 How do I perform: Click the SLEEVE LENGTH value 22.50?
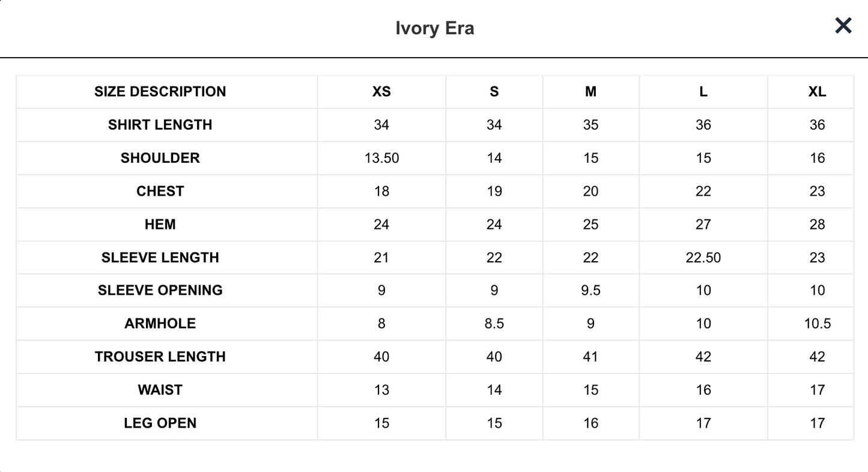703,258
